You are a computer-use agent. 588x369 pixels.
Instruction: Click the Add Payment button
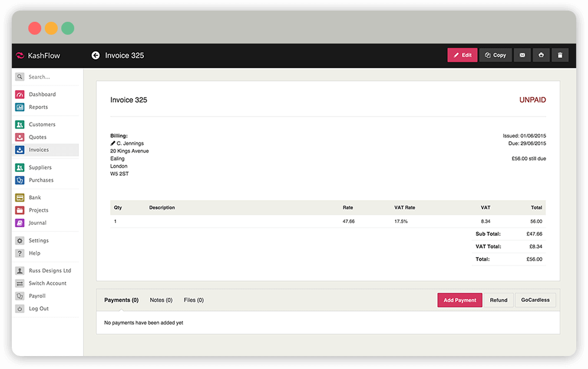coord(460,300)
